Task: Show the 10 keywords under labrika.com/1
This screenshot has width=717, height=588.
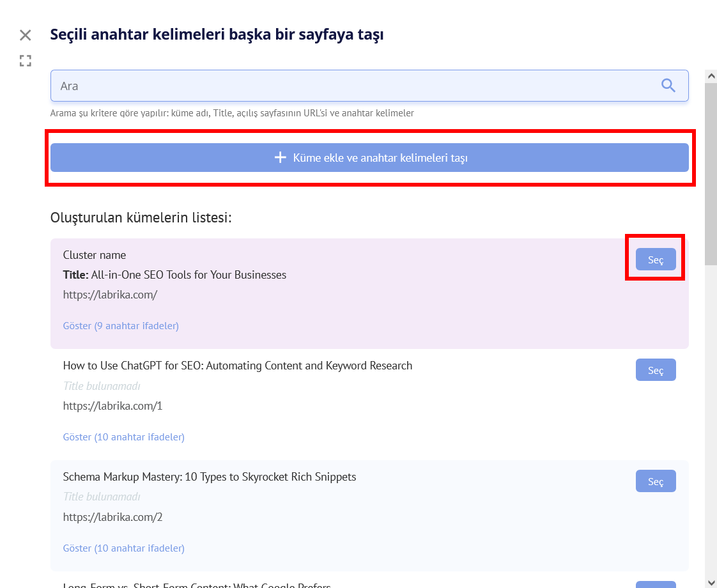Action: point(123,437)
